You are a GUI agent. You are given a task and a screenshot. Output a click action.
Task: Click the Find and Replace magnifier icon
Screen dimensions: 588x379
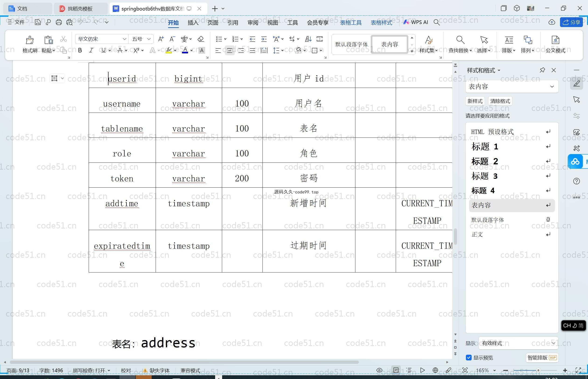click(460, 40)
